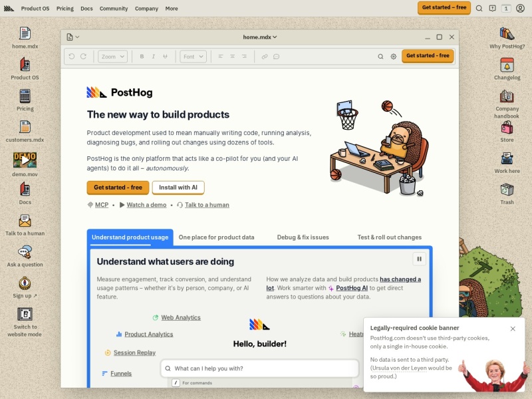The height and width of the screenshot is (399, 532).
Task: Open Docs menu item
Action: tap(86, 9)
